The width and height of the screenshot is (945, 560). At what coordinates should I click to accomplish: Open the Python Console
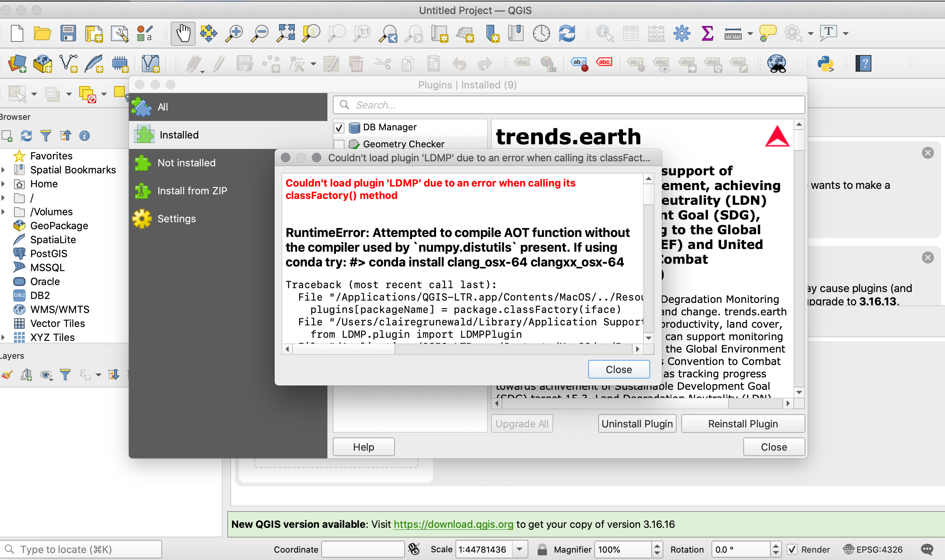pyautogui.click(x=826, y=63)
